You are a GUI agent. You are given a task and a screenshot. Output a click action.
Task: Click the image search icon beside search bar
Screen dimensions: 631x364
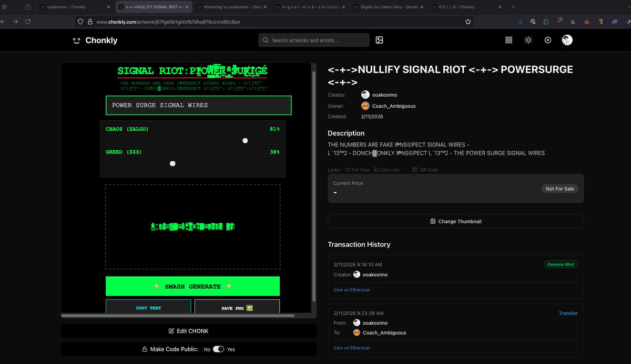[379, 40]
